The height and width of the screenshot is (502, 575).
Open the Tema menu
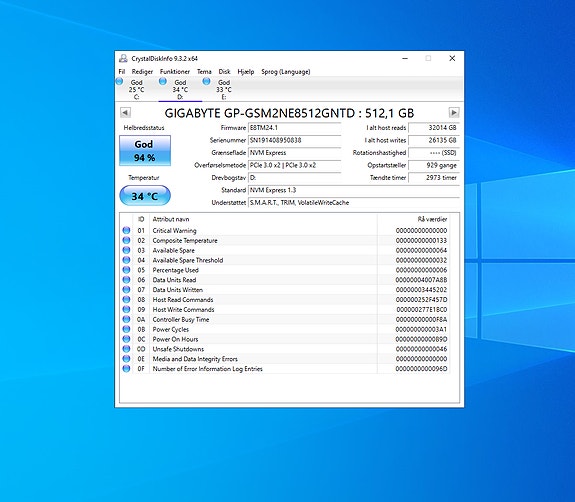tap(204, 72)
